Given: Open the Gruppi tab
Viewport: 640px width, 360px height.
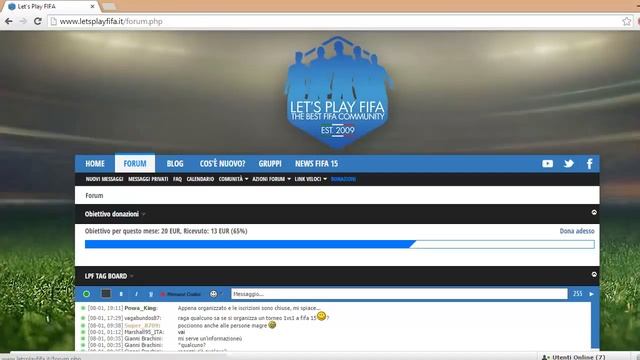Looking at the screenshot, I should (270, 164).
